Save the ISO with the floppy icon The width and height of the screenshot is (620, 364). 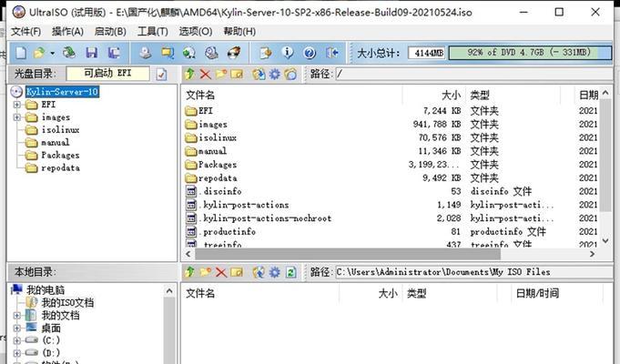click(x=91, y=53)
